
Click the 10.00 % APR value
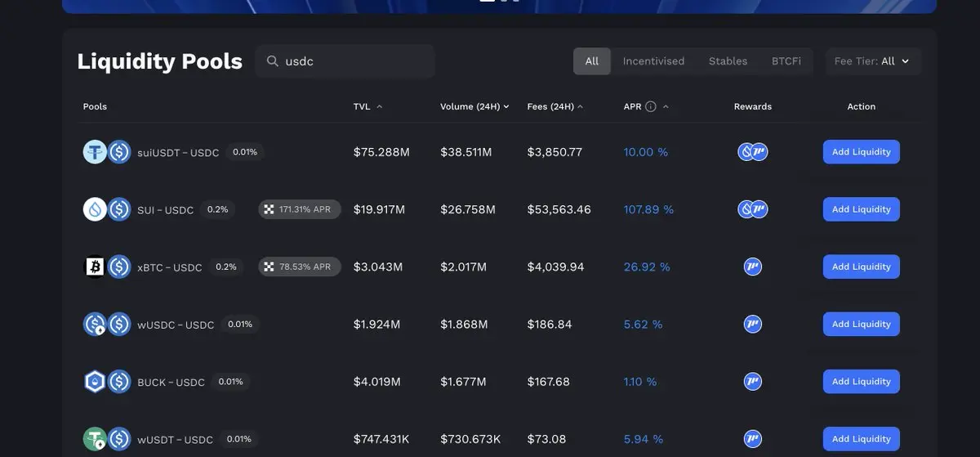click(x=645, y=152)
